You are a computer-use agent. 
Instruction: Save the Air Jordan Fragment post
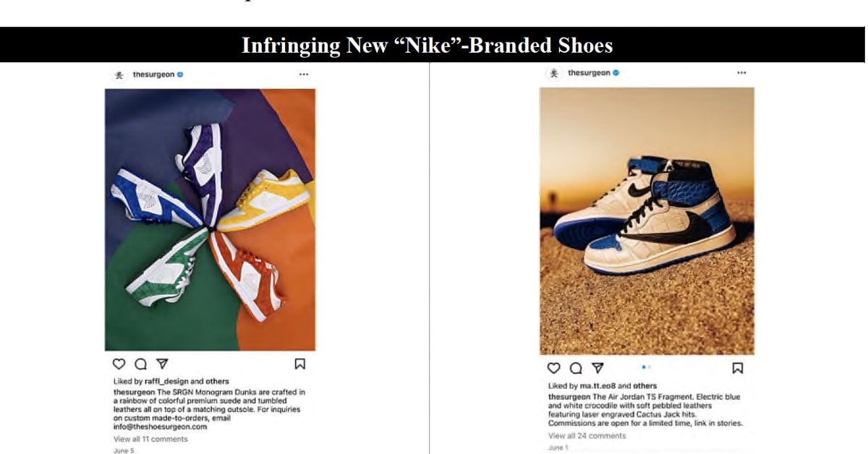(738, 367)
